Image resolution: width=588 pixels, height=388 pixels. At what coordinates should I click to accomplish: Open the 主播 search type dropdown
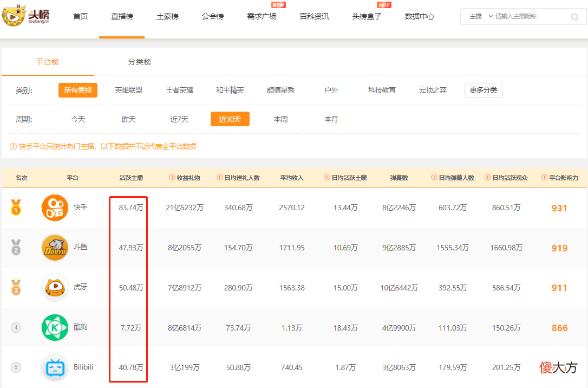(x=481, y=16)
